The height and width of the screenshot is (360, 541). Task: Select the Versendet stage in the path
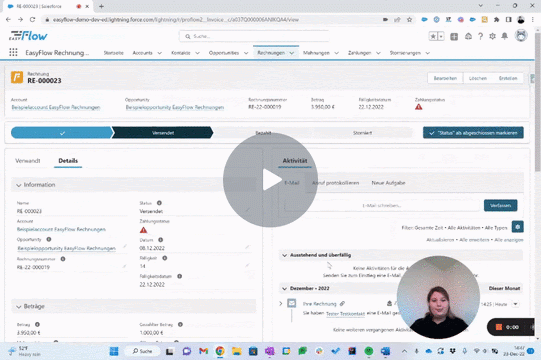pyautogui.click(x=163, y=133)
